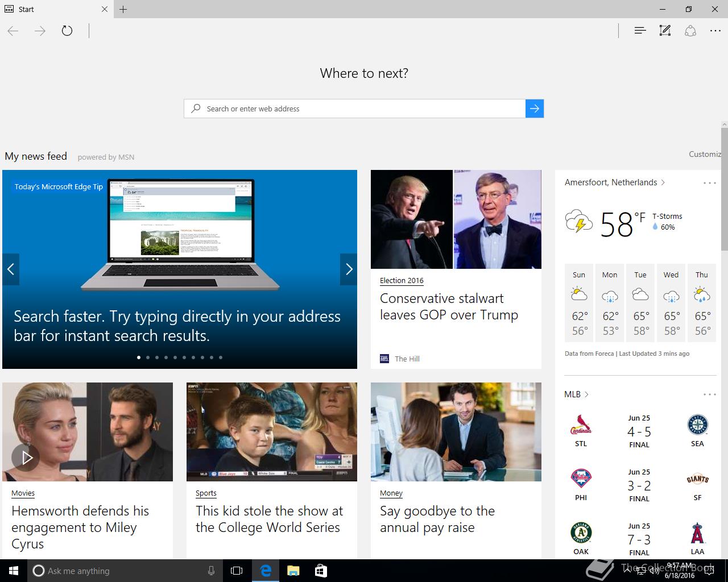The width and height of the screenshot is (728, 582).
Task: Open MLB card ellipsis options
Action: [x=710, y=394]
